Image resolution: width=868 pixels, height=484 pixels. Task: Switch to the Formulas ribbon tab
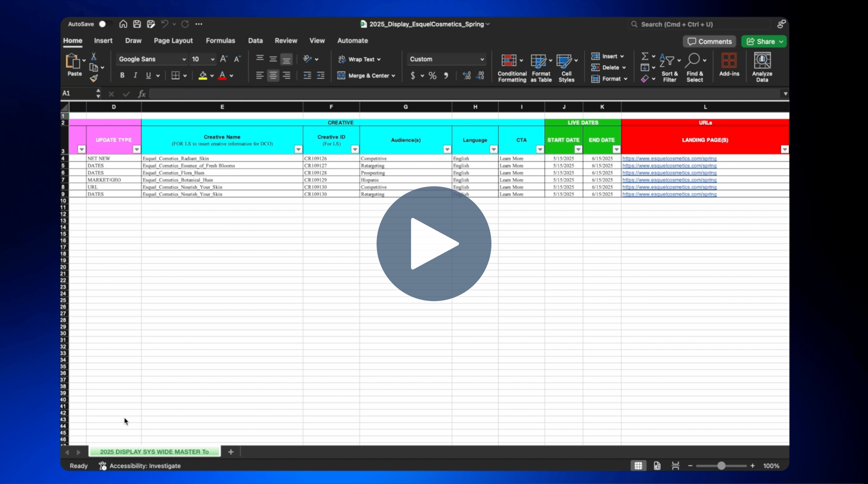pos(220,40)
